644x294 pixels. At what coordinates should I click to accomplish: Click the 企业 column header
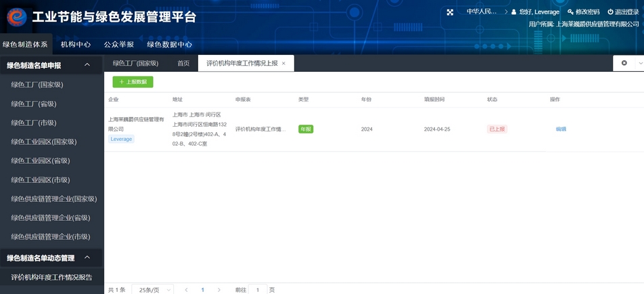[114, 100]
